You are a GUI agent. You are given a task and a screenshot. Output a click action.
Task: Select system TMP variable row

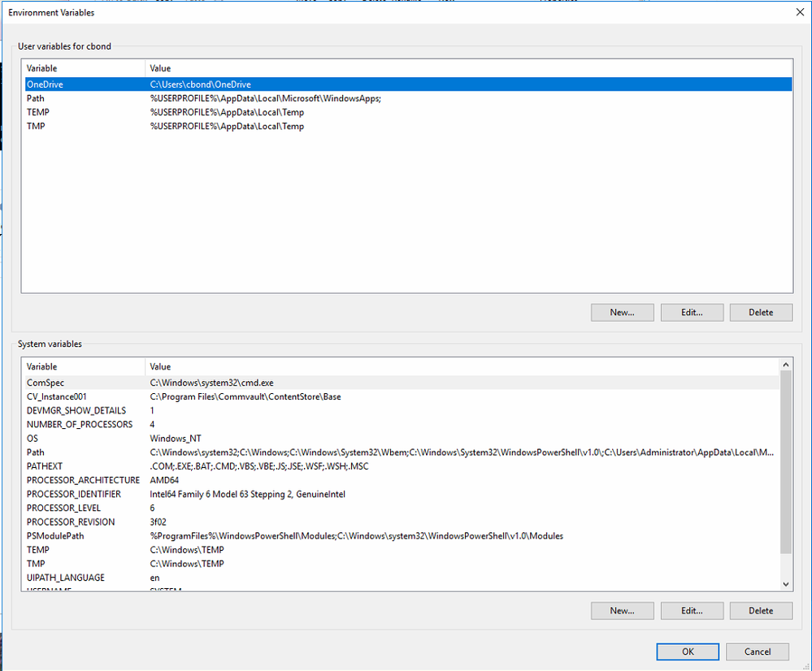coord(402,564)
